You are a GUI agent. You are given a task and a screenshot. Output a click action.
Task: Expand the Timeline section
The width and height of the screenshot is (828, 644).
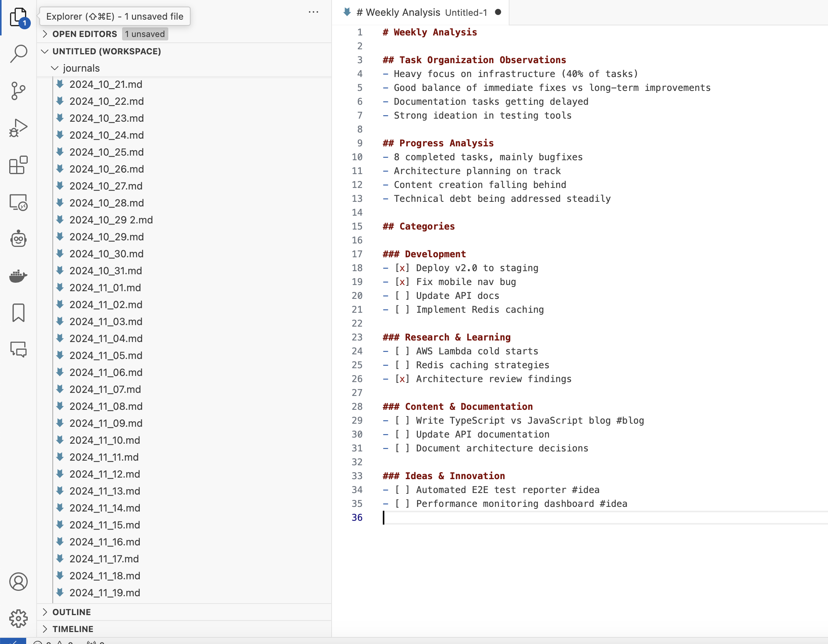coord(73,629)
